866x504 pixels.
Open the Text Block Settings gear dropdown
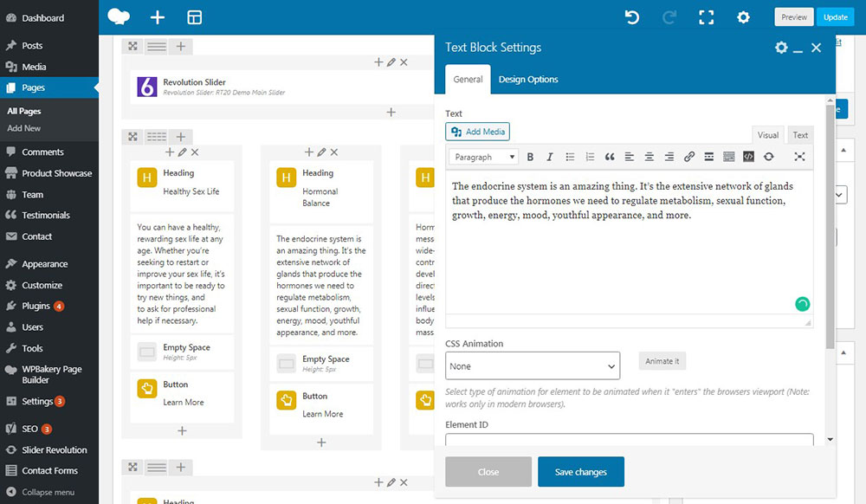[x=781, y=48]
